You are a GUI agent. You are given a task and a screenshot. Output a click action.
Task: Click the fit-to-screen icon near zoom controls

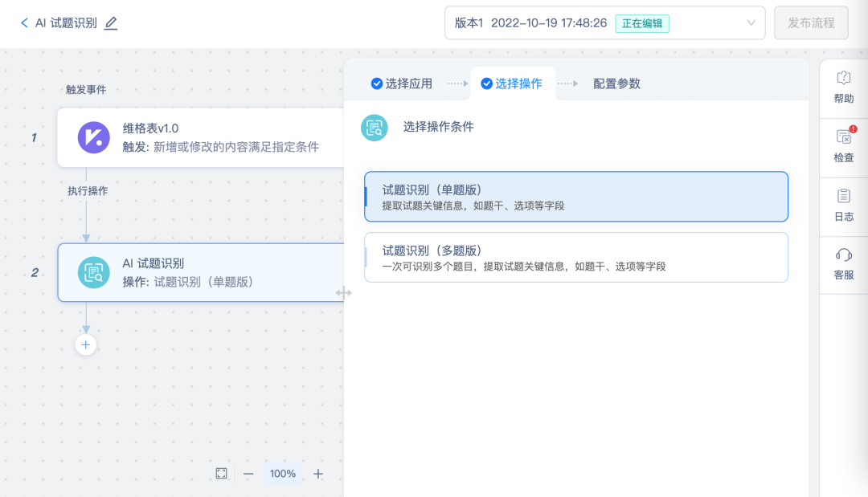[222, 474]
